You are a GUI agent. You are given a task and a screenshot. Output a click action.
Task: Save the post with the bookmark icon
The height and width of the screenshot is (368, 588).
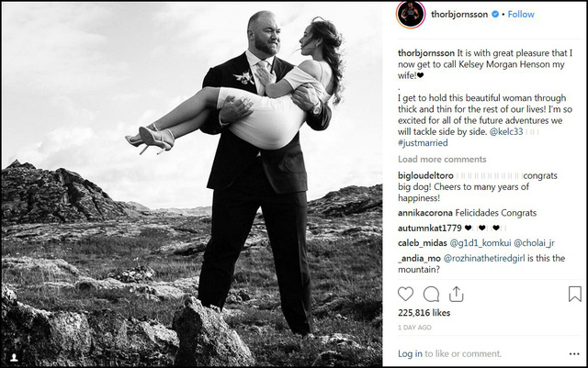coord(575,295)
